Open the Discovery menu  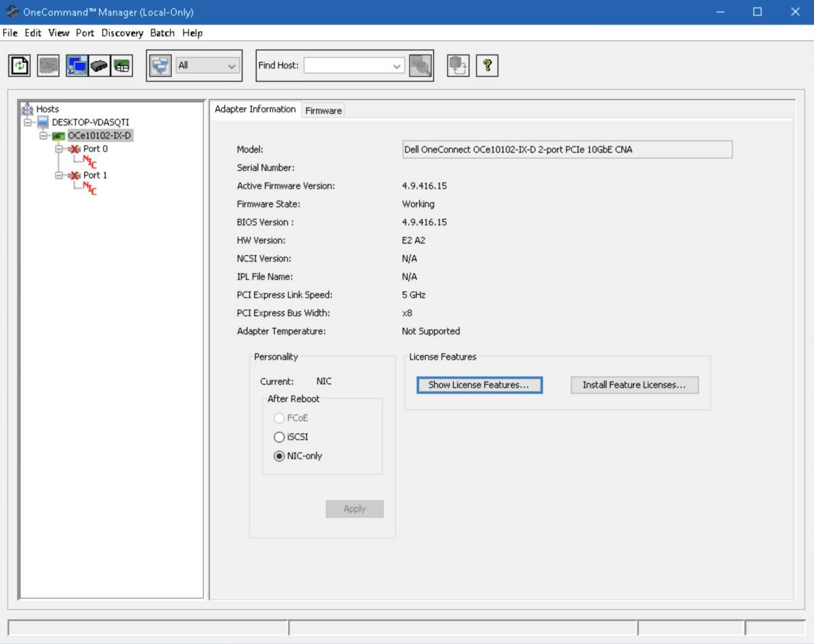[x=122, y=33]
